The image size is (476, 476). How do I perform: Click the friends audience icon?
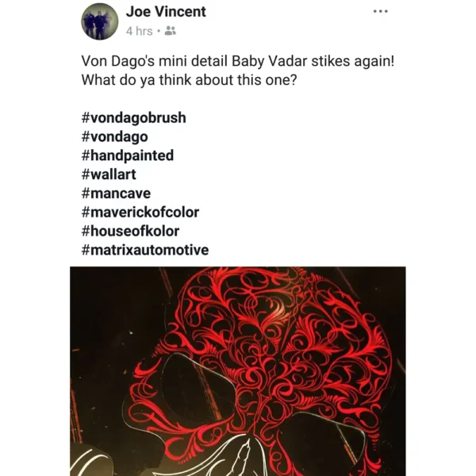(x=170, y=31)
